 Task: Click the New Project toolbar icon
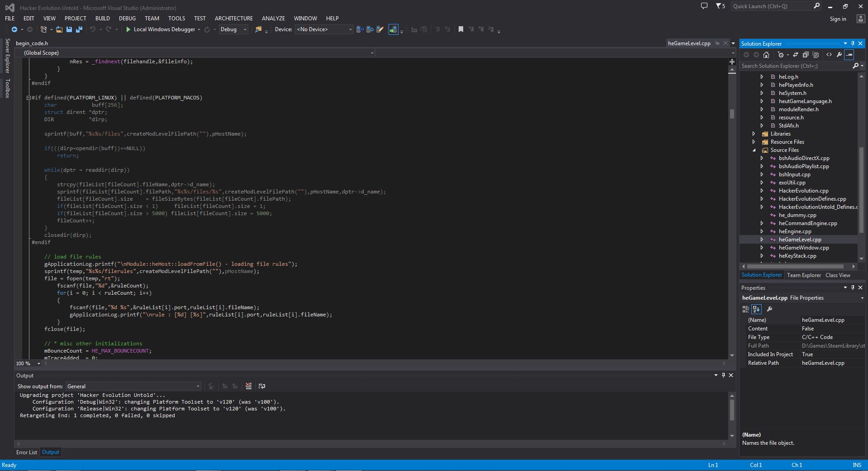tap(44, 29)
